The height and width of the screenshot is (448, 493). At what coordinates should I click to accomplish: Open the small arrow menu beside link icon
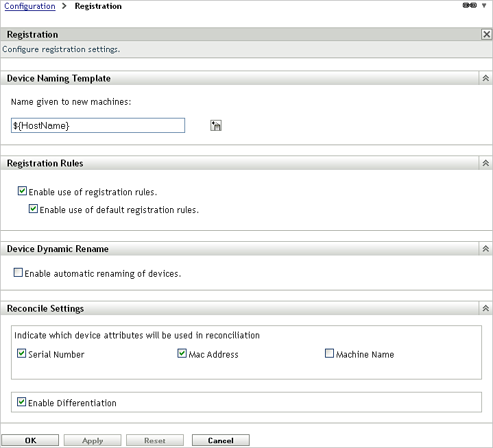pos(484,5)
